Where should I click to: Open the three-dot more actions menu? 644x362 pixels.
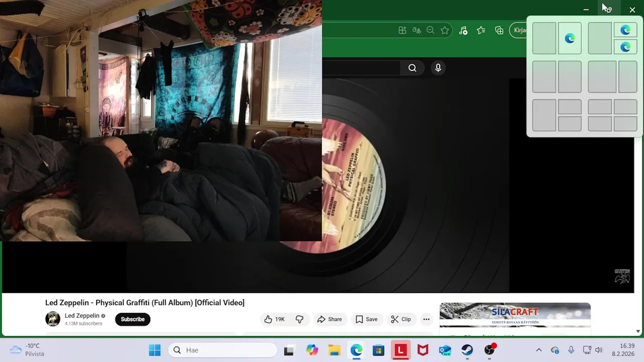click(426, 319)
